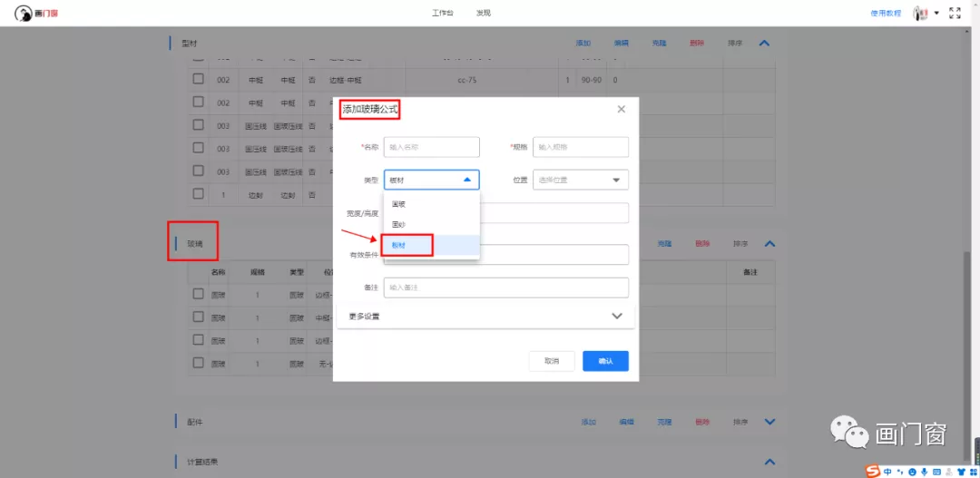Collapse the 型材 section chevron
The height and width of the screenshot is (478, 980).
click(x=764, y=43)
